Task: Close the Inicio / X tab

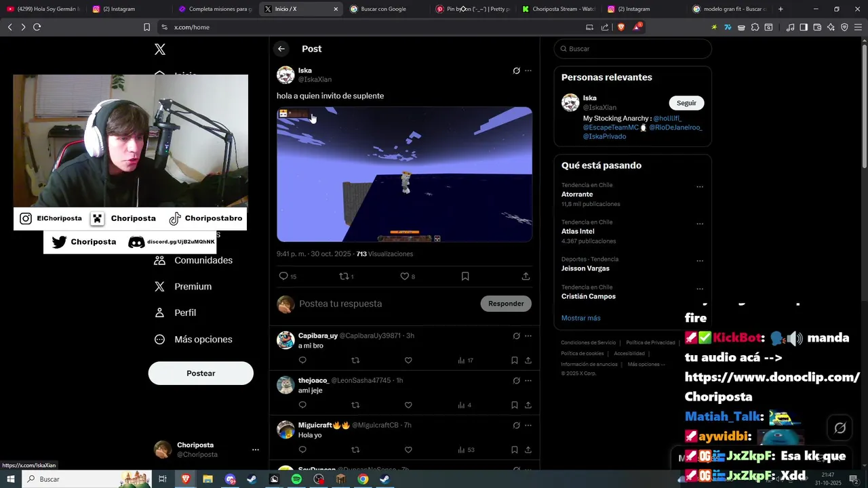Action: point(336,9)
